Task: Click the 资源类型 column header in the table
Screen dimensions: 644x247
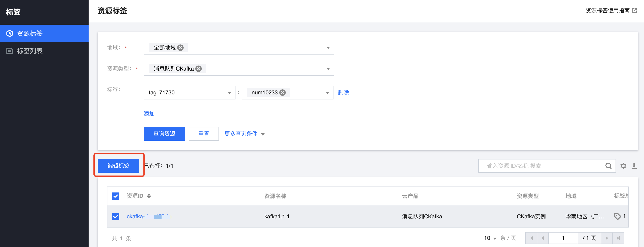Action: tap(528, 196)
